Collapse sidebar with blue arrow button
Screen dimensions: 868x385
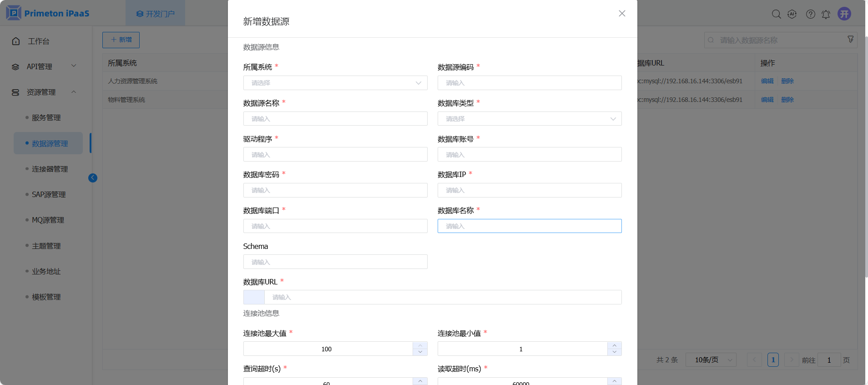(x=93, y=178)
